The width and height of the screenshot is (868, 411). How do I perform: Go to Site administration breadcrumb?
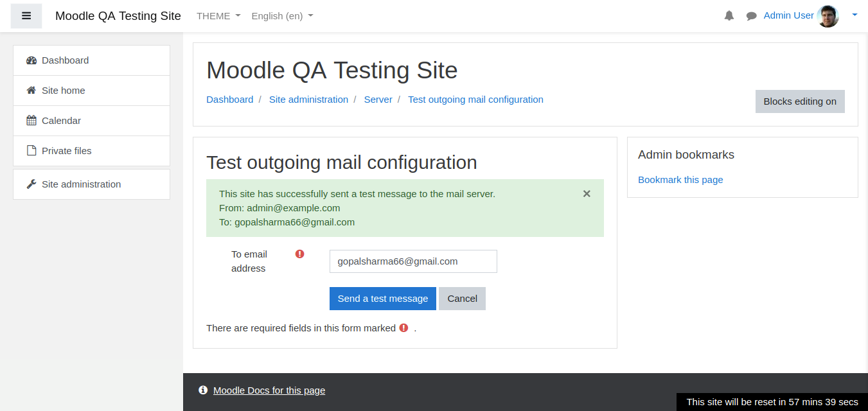click(x=308, y=100)
